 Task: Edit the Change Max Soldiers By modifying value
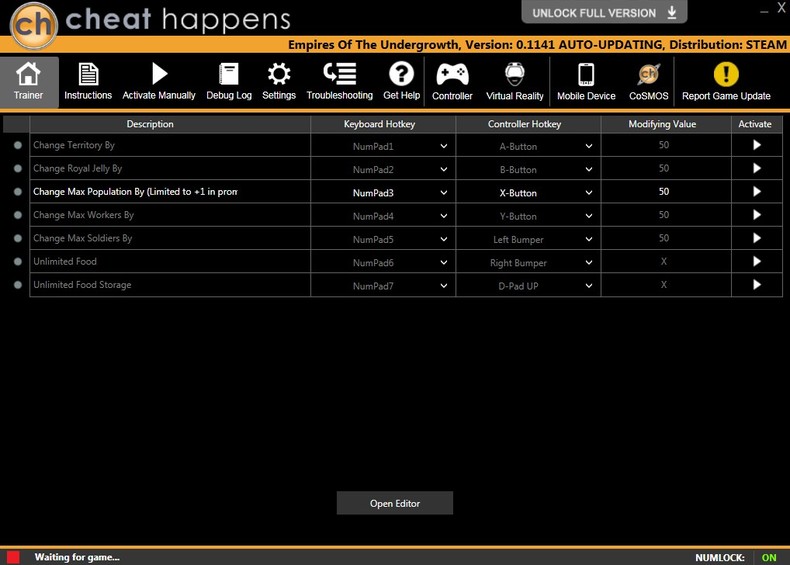point(666,238)
